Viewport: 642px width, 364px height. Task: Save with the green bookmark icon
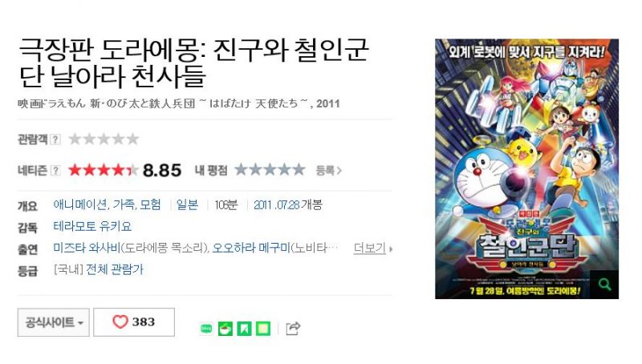[245, 329]
